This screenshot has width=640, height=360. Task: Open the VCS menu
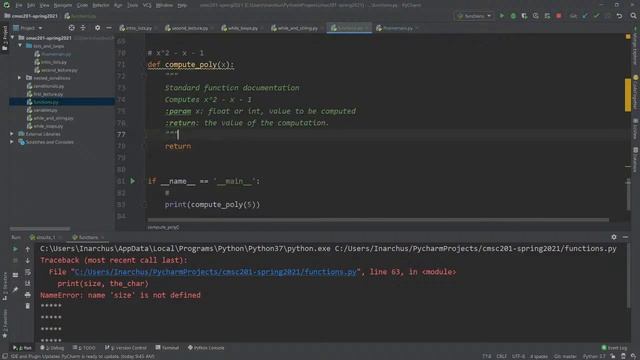tap(147, 5)
